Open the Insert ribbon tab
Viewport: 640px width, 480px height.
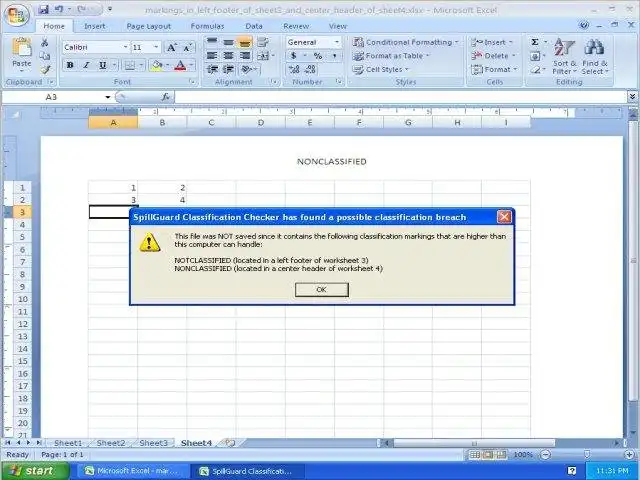tap(95, 26)
